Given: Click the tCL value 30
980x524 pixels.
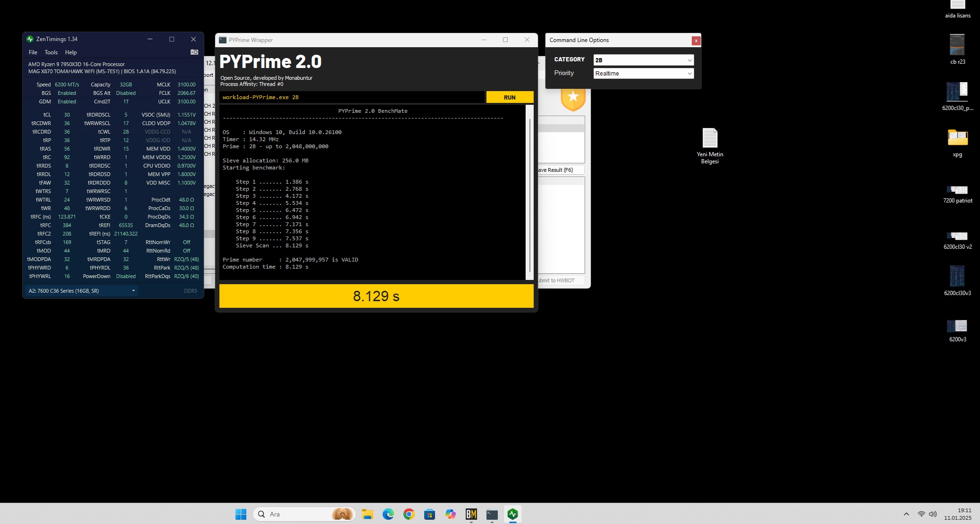Looking at the screenshot, I should 67,115.
